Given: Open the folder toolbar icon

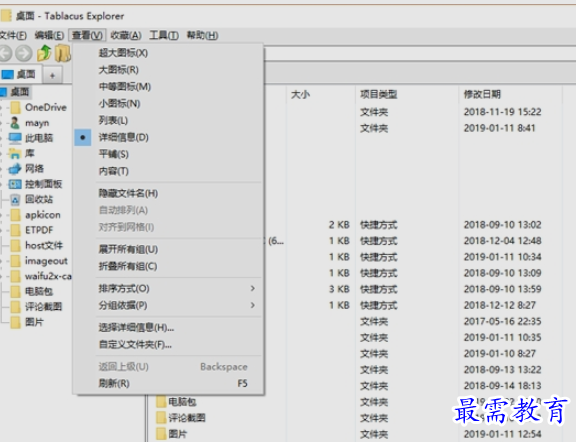Looking at the screenshot, I should pyautogui.click(x=63, y=53).
